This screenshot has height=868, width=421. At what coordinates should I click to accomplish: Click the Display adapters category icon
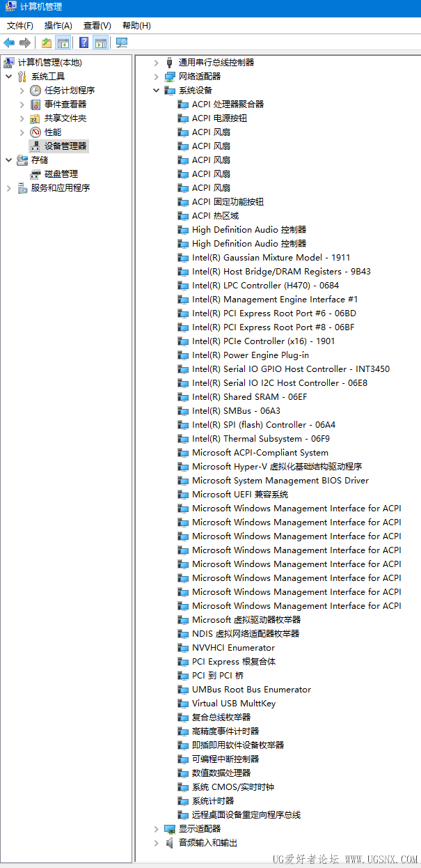[170, 829]
